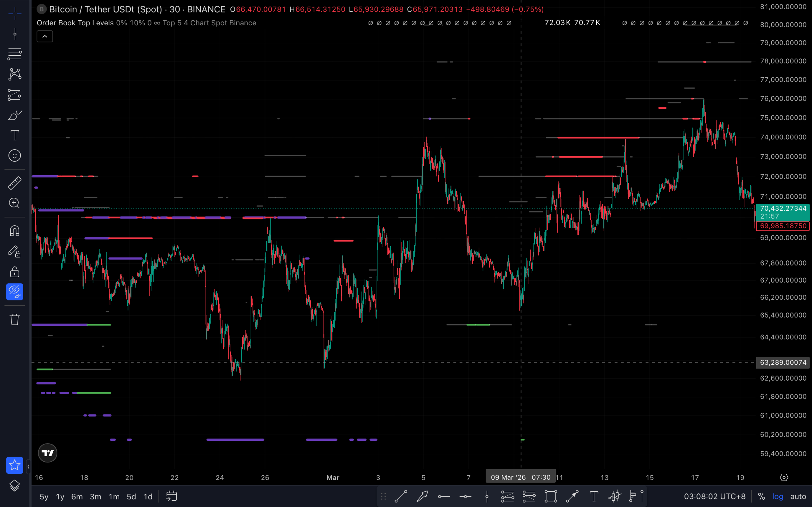Open the XABCD patterns tool
Screen dimensions: 812x507
14,74
